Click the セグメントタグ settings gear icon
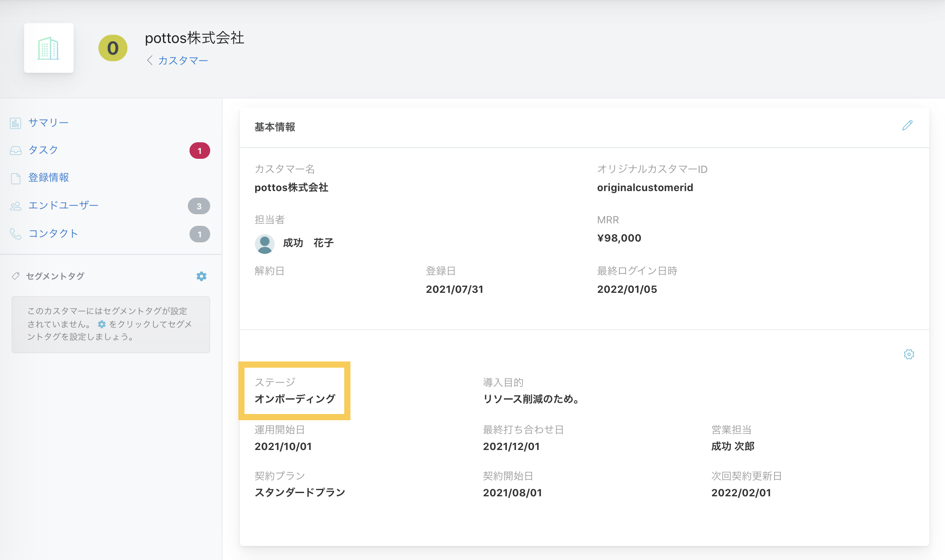This screenshot has width=945, height=560. 201,276
